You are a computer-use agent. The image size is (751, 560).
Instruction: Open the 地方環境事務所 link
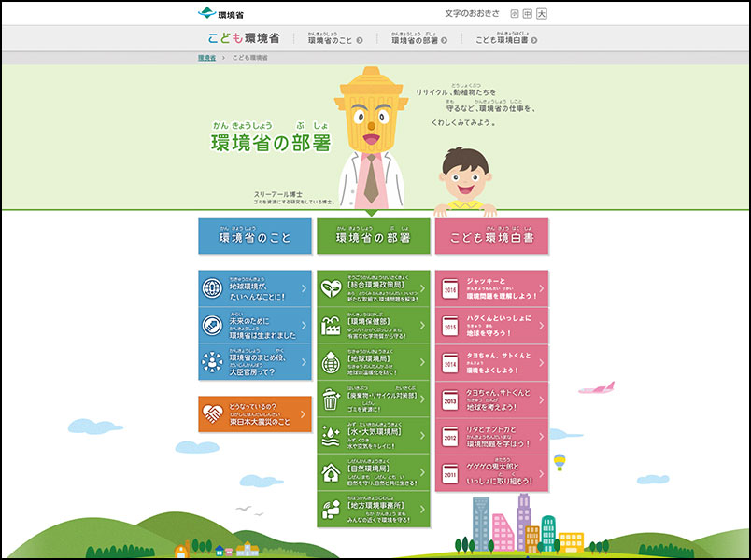tap(374, 509)
